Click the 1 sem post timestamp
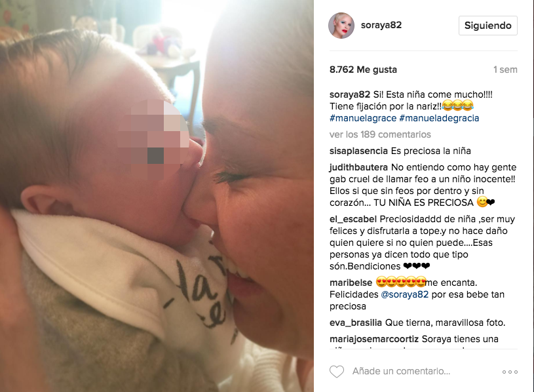The image size is (534, 392). (x=505, y=69)
